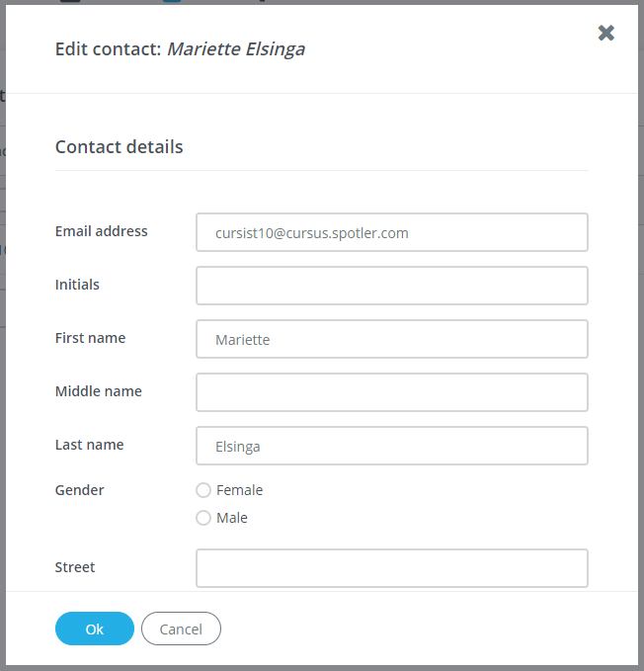The image size is (644, 671).
Task: Click the Contact details section heading
Action: [x=120, y=147]
